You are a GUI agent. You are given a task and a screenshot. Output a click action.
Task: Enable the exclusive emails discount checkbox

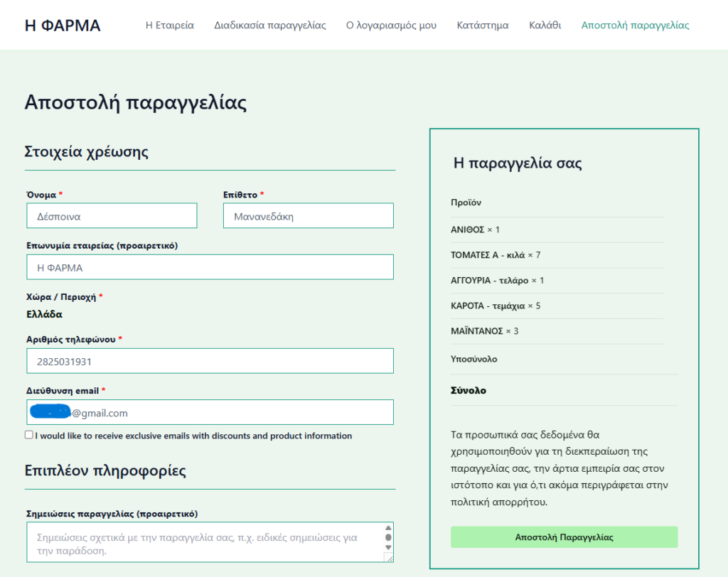tap(29, 435)
